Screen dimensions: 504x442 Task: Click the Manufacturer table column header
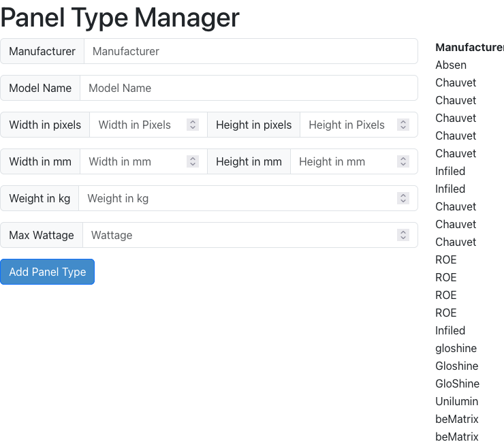[469, 47]
